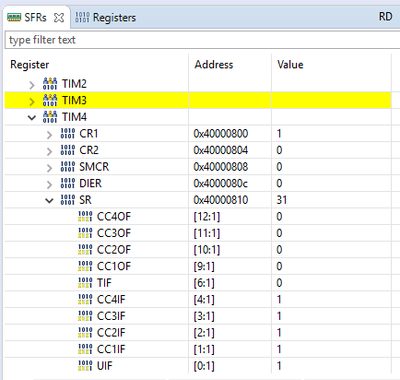The height and width of the screenshot is (380, 400).
Task: Click the TIM2 peripheral group icon
Action: point(50,84)
